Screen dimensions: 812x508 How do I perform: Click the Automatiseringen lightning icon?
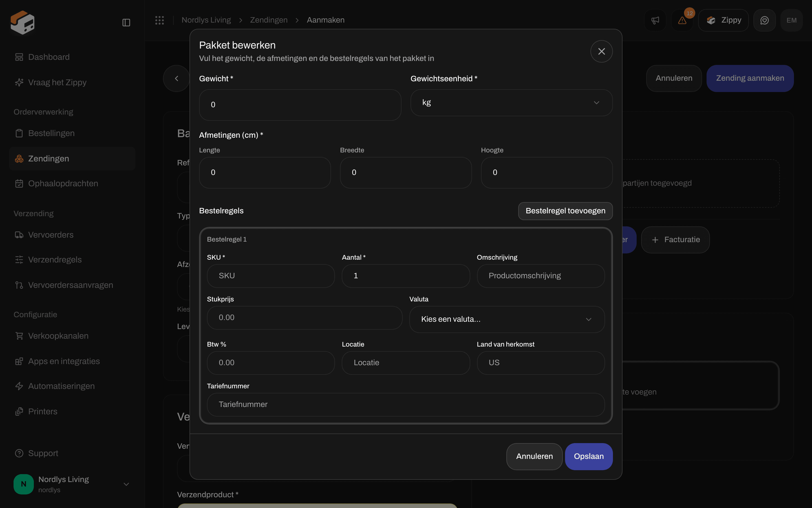[x=19, y=386]
